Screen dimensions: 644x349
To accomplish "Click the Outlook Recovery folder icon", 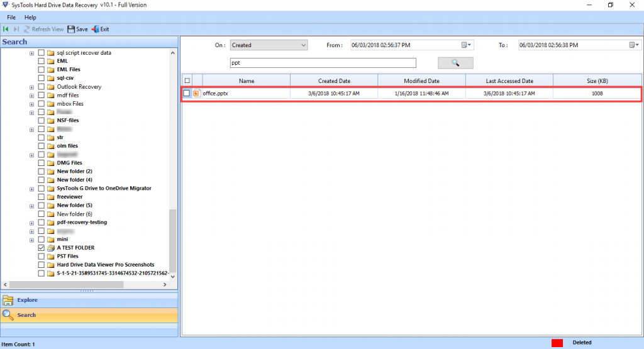I will click(x=51, y=87).
